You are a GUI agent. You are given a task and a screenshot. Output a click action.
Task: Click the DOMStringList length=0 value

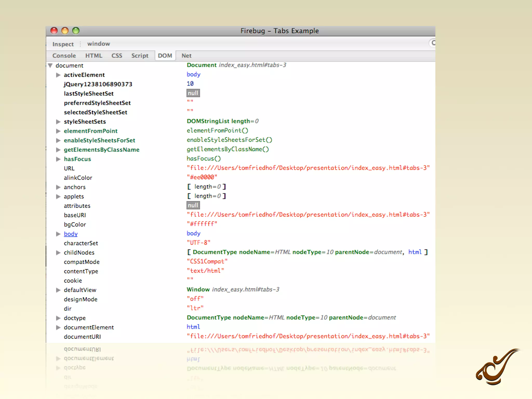(x=223, y=121)
